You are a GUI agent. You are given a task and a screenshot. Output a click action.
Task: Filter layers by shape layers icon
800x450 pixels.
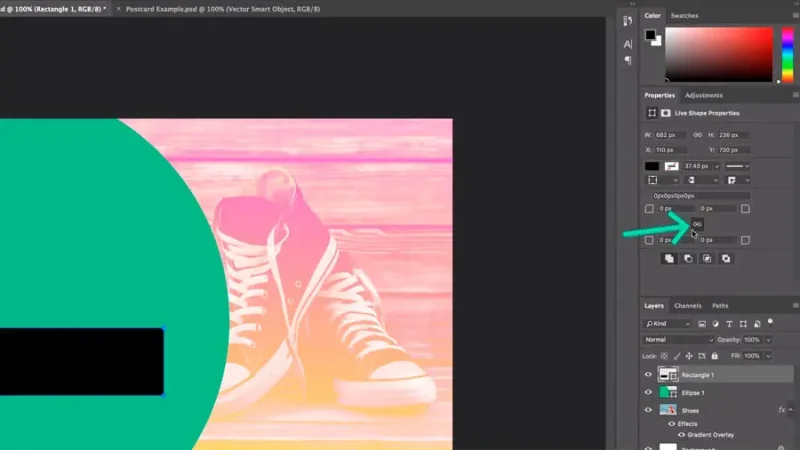click(x=743, y=324)
